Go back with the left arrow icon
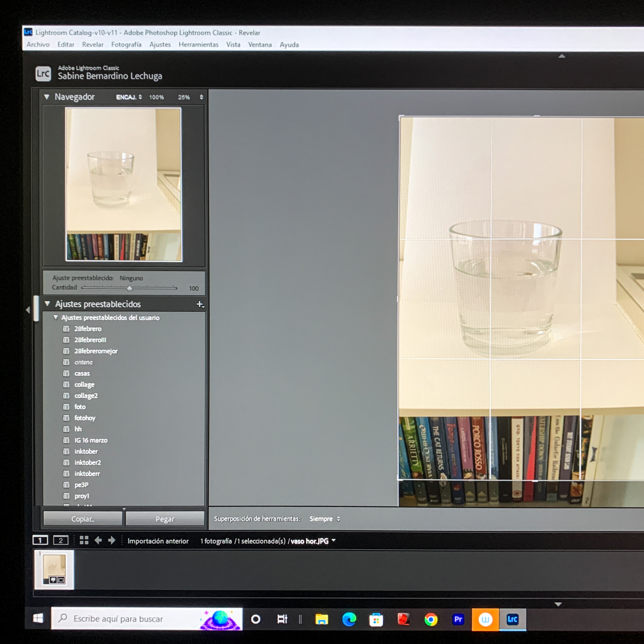 98,540
